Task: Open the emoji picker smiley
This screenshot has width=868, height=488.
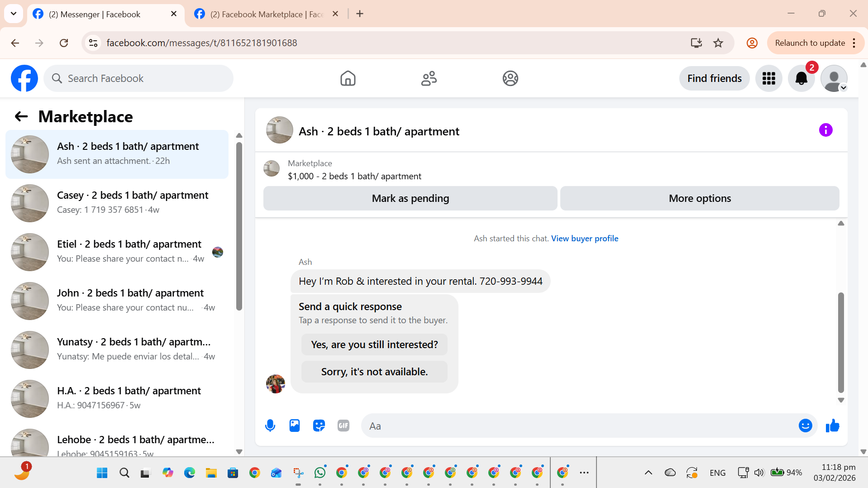Action: click(x=805, y=426)
